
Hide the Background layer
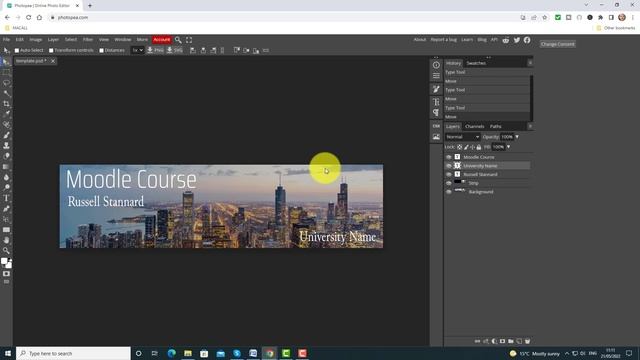pos(449,192)
